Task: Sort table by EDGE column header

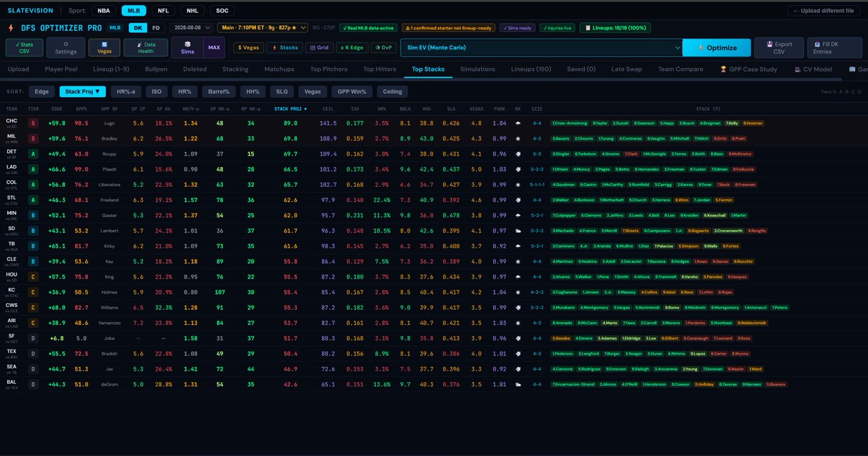Action: coord(56,109)
